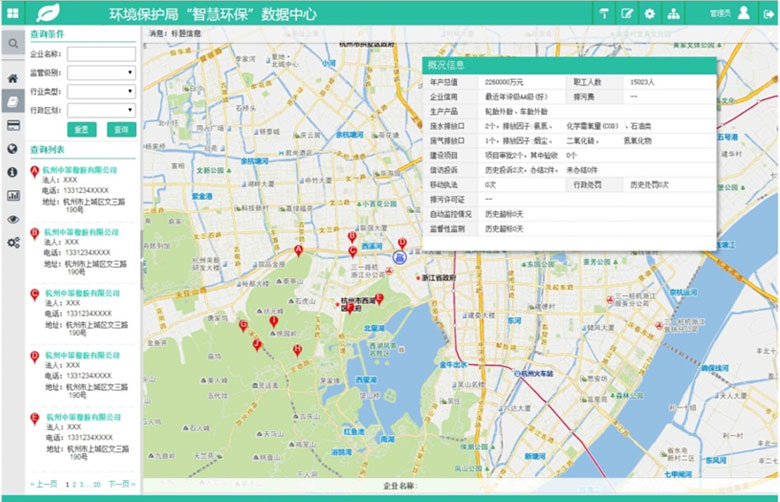This screenshot has width=780, height=502.
Task: Expand the 行业类型 dropdown
Action: [x=101, y=91]
